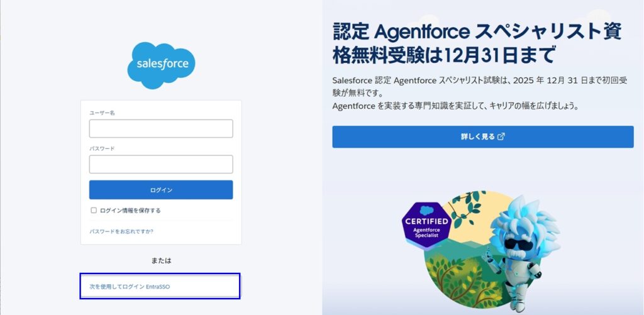Focus the ユーザー名 input field
The height and width of the screenshot is (315, 644).
161,128
